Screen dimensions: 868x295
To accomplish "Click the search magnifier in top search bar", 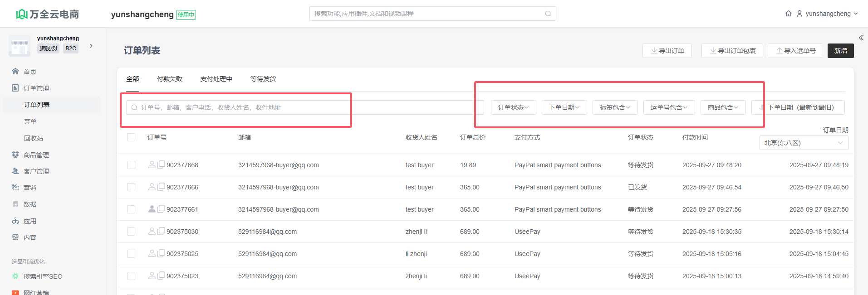I will pos(548,14).
